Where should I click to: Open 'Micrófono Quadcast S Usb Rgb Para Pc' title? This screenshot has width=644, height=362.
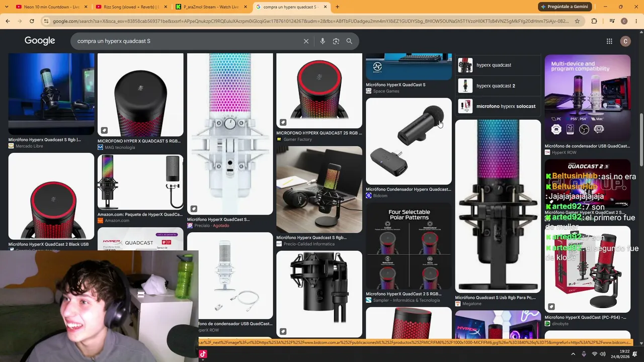pos(496,298)
